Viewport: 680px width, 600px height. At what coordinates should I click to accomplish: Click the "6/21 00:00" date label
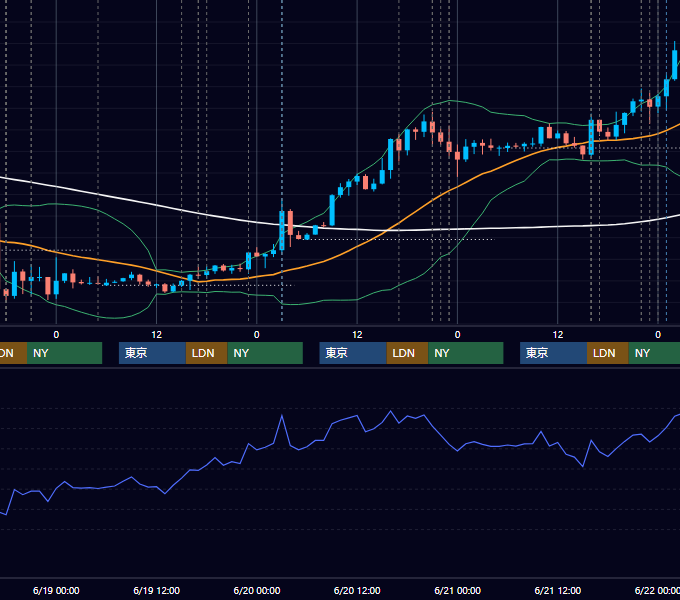tap(458, 590)
